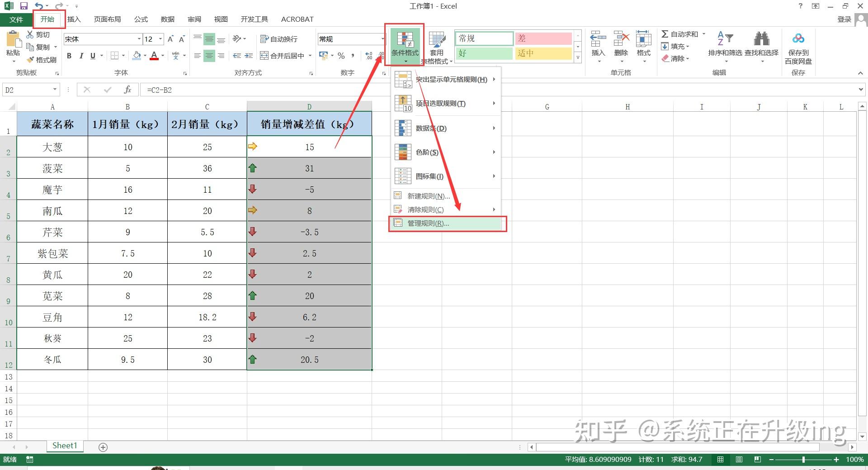
Task: Click the Delete Cells icon
Action: (621, 43)
